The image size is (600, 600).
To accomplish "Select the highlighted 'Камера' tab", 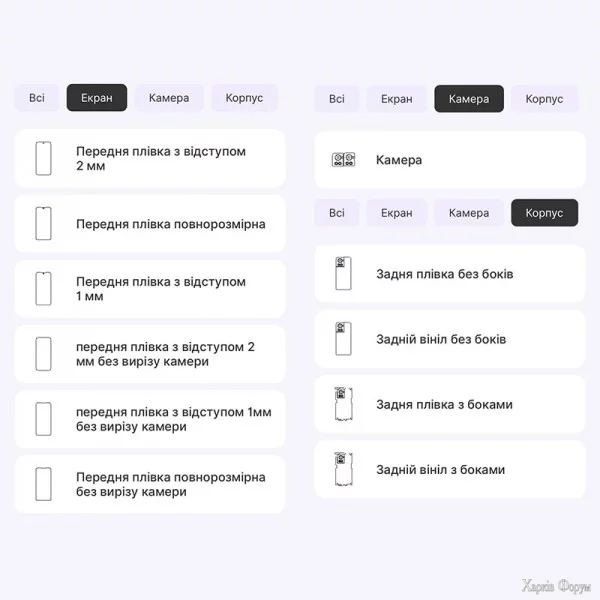I will pos(469,99).
